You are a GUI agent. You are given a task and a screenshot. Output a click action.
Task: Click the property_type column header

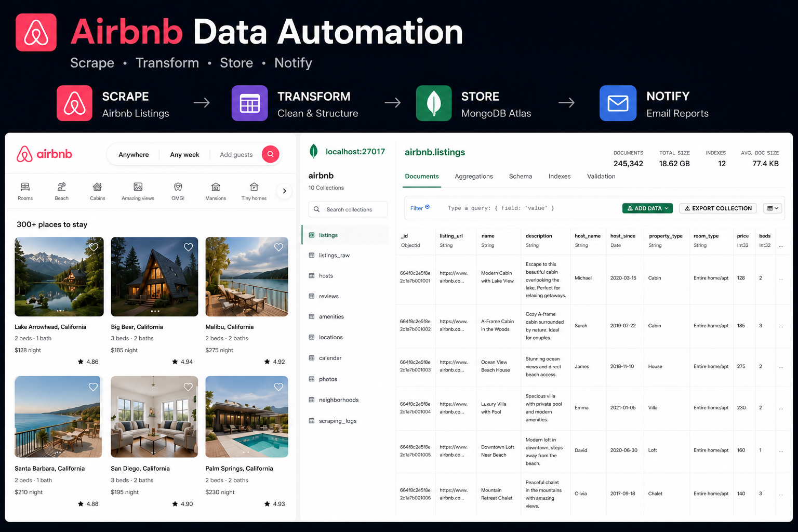pyautogui.click(x=666, y=236)
